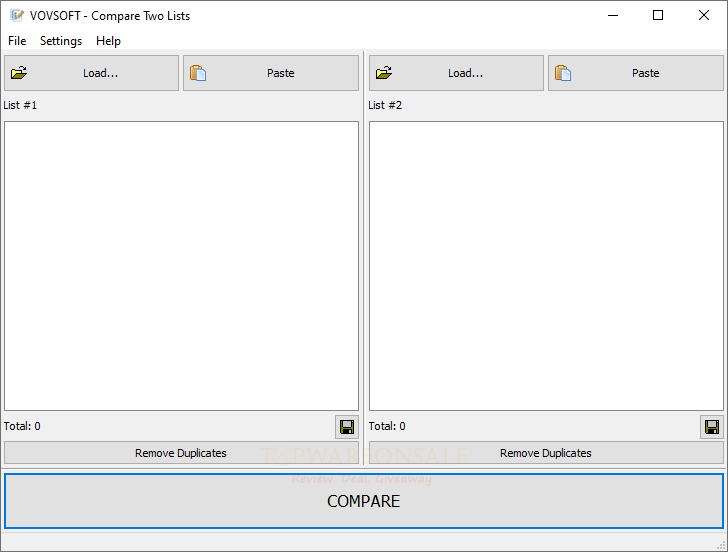This screenshot has height=552, width=728.
Task: Click the List #2 Load button
Action: coord(456,73)
